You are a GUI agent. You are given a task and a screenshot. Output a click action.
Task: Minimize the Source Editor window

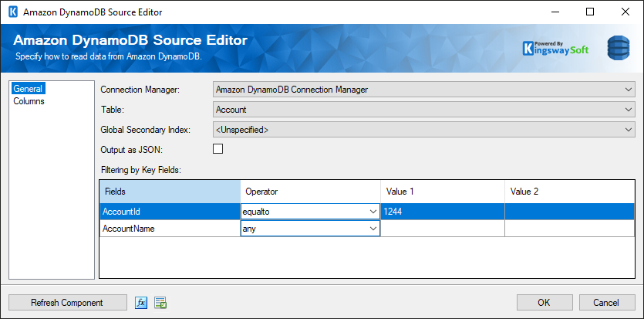(555, 12)
